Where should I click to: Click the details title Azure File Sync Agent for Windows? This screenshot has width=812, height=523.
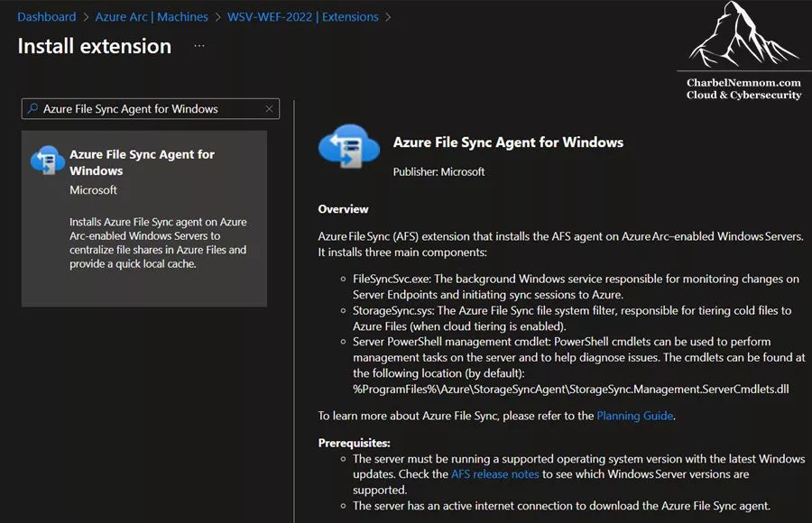point(508,142)
